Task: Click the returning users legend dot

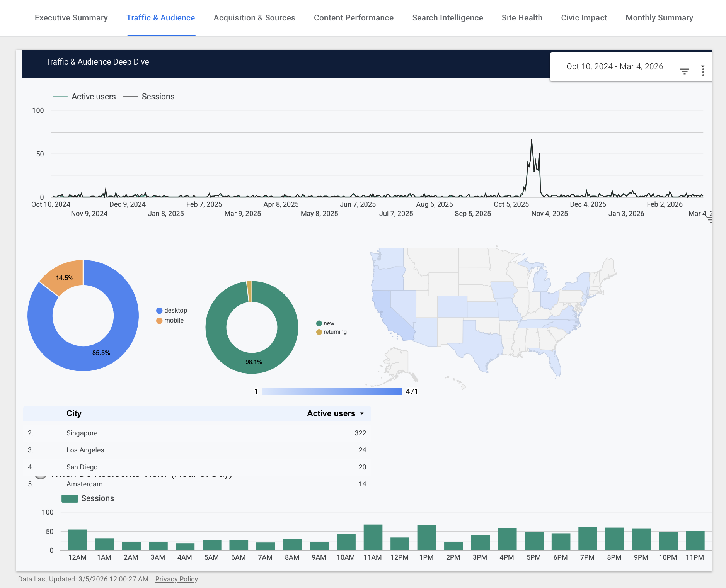Action: (x=319, y=332)
